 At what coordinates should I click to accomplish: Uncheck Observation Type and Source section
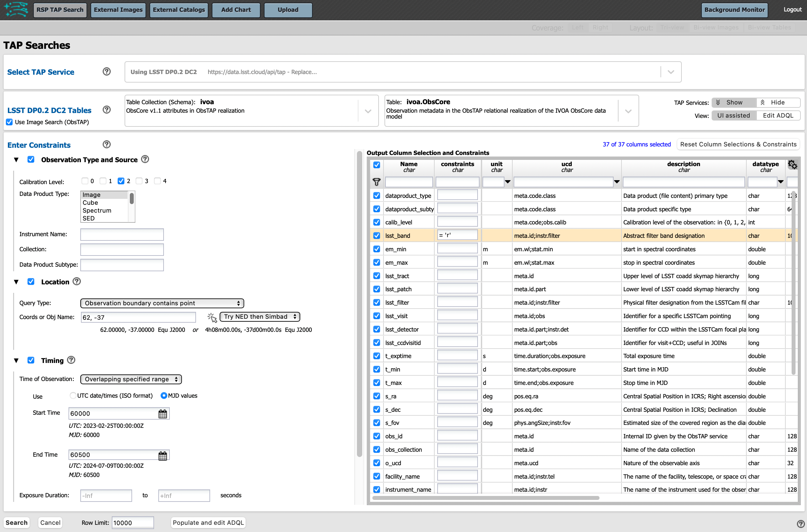click(x=31, y=160)
